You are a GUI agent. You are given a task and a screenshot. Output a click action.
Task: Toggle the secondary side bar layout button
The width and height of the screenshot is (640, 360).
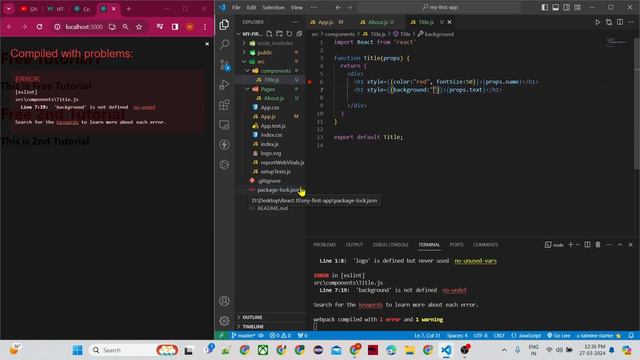(567, 7)
